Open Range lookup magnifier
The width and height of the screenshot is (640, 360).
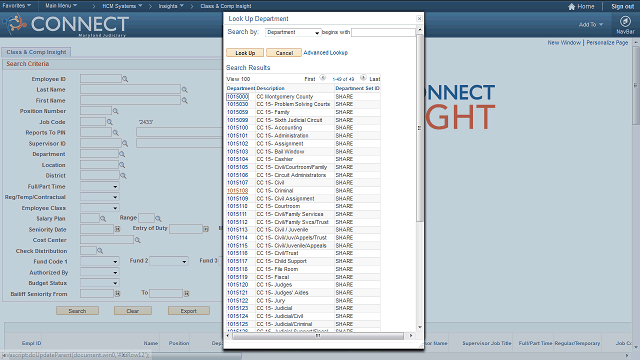tap(158, 219)
